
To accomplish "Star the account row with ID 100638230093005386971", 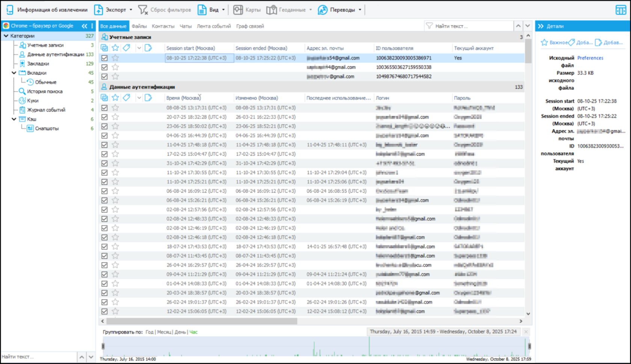I will [x=115, y=58].
